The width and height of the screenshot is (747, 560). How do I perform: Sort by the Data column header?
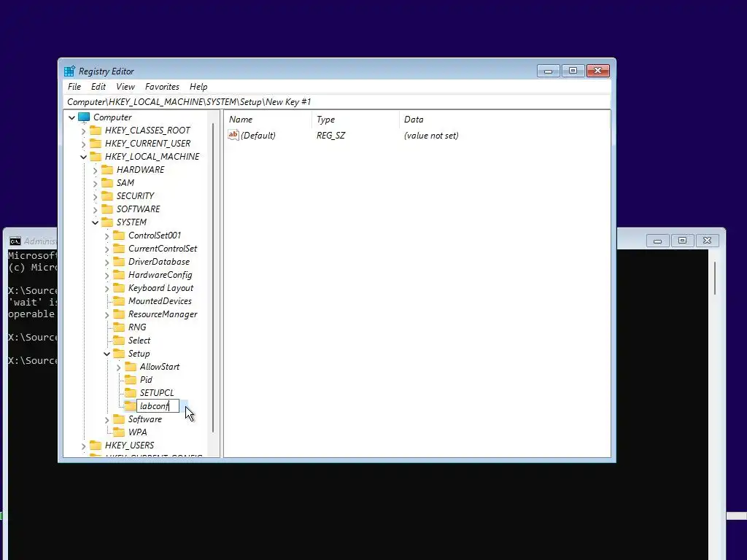pos(504,120)
